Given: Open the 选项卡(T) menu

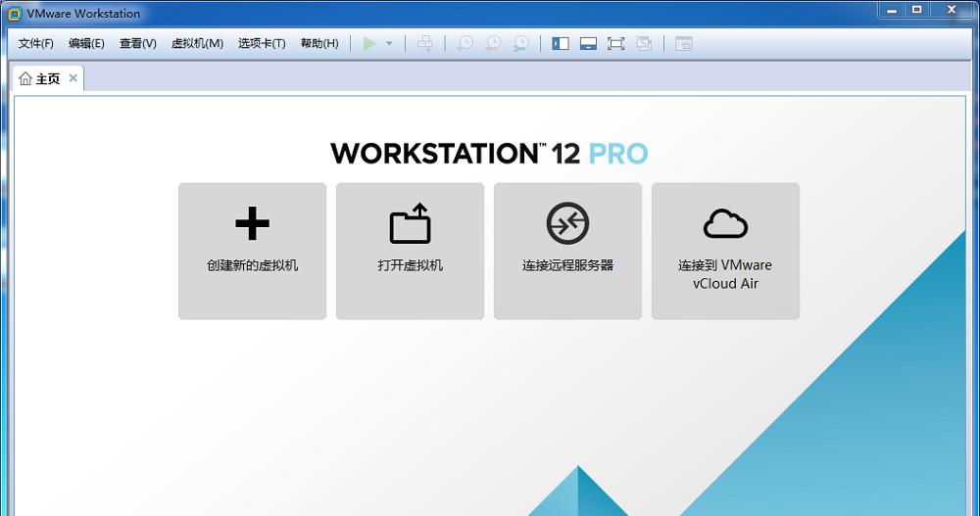Looking at the screenshot, I should point(262,43).
